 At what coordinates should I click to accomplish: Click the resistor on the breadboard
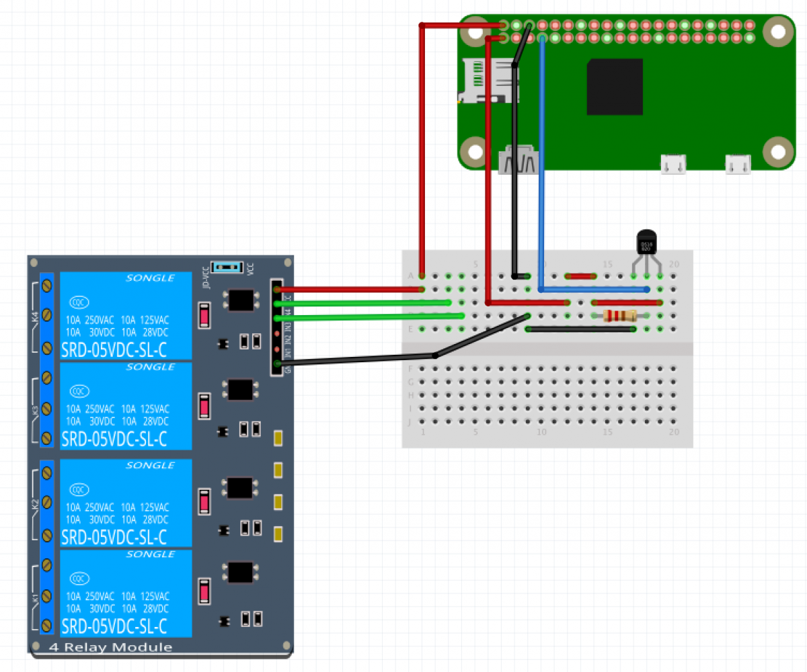click(x=621, y=315)
